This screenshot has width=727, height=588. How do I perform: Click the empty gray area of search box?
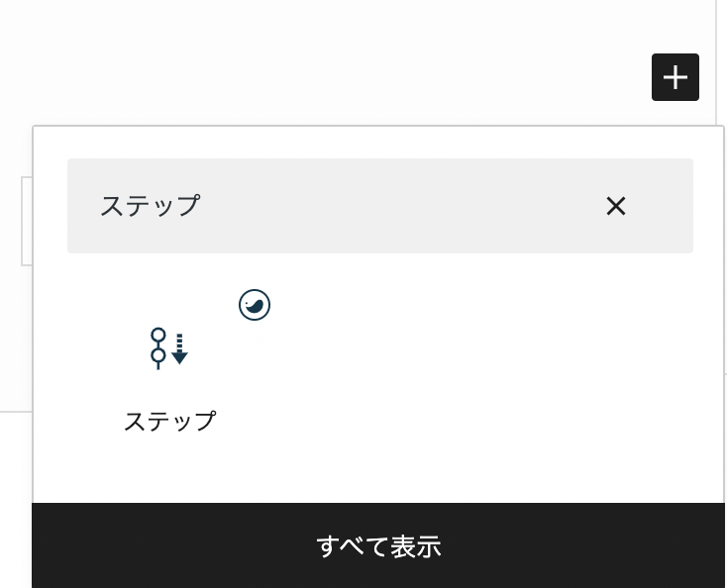[x=399, y=206]
